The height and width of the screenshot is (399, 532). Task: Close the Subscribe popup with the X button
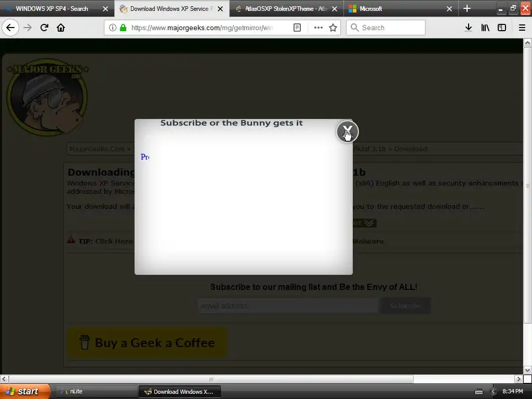click(x=348, y=131)
